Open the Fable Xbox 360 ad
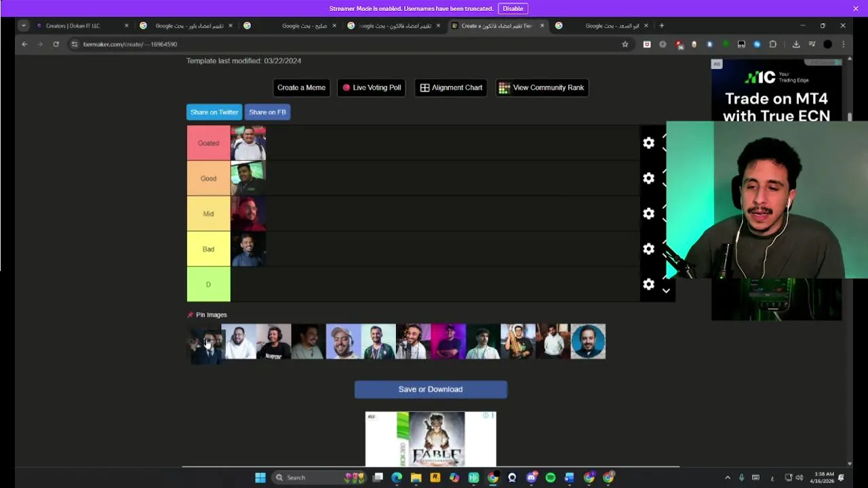Viewport: 868px width, 488px height. [x=431, y=439]
